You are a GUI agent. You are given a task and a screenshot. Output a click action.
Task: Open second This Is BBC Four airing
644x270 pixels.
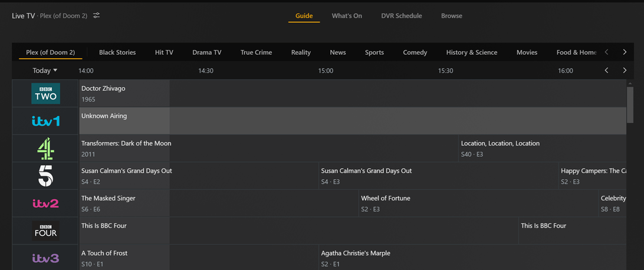click(573, 231)
